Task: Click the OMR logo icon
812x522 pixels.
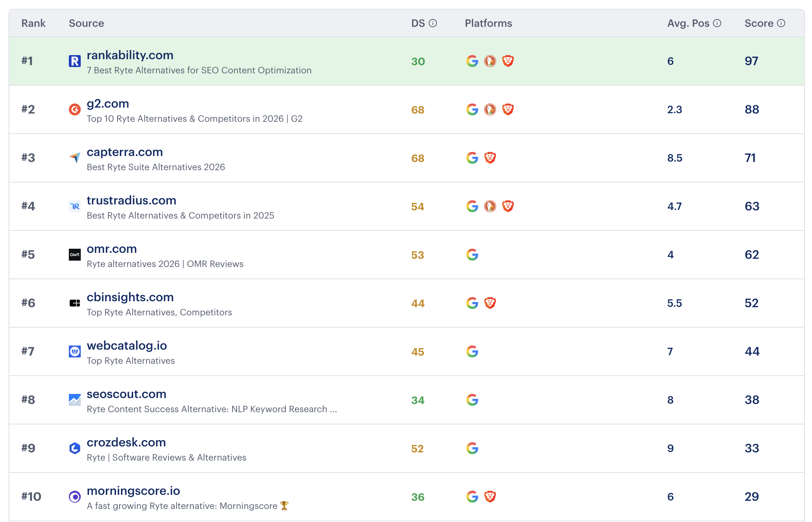Action: click(75, 254)
